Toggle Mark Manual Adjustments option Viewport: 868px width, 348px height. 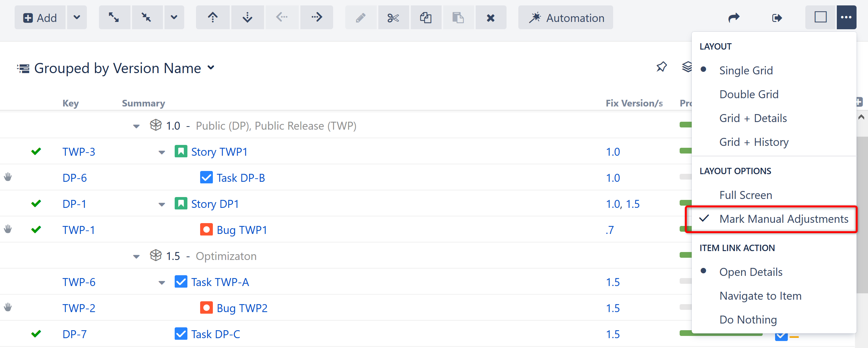tap(783, 219)
